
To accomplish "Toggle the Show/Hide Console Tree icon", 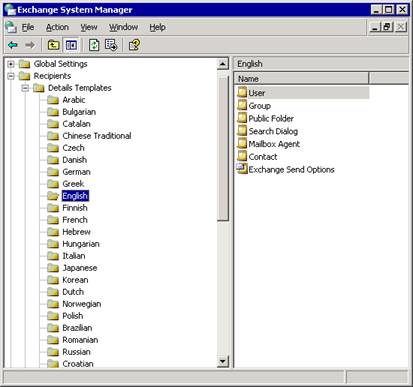I will point(71,45).
